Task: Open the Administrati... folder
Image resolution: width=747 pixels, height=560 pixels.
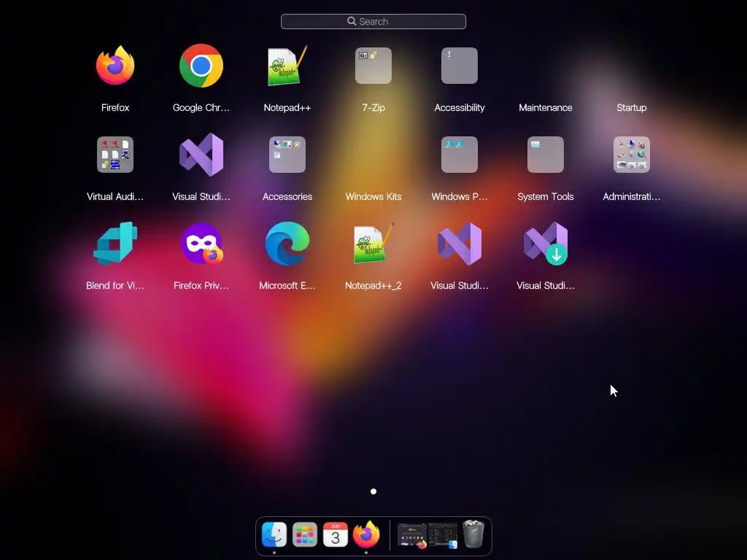Action: tap(632, 155)
